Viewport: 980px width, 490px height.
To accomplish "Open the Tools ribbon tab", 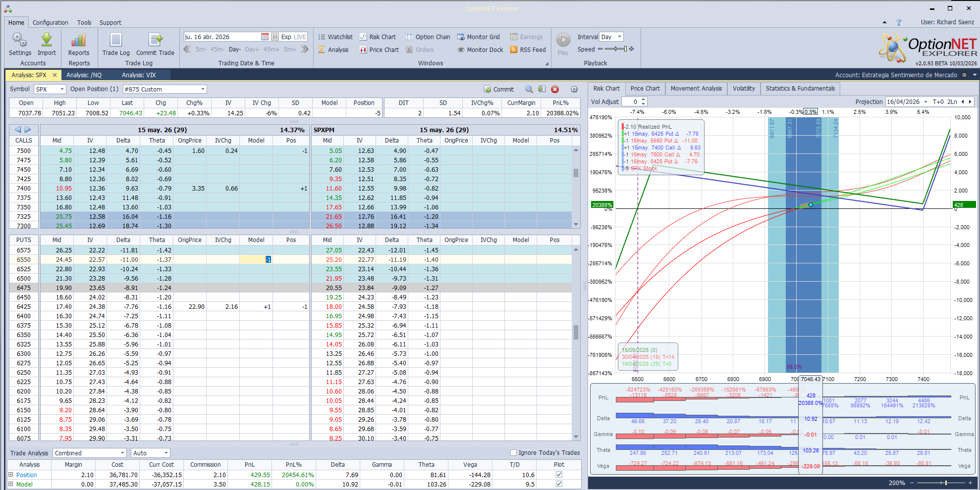I will coord(84,22).
